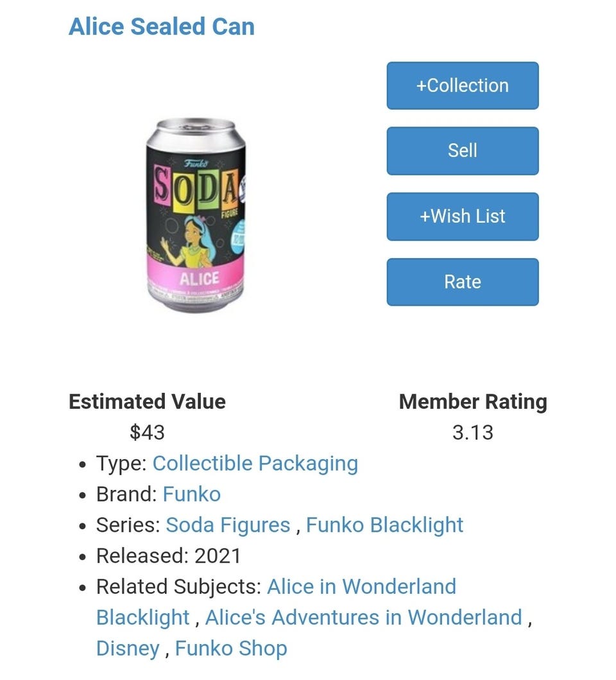This screenshot has height=680, width=616.
Task: Click the $43 estimated value amount
Action: [x=147, y=432]
